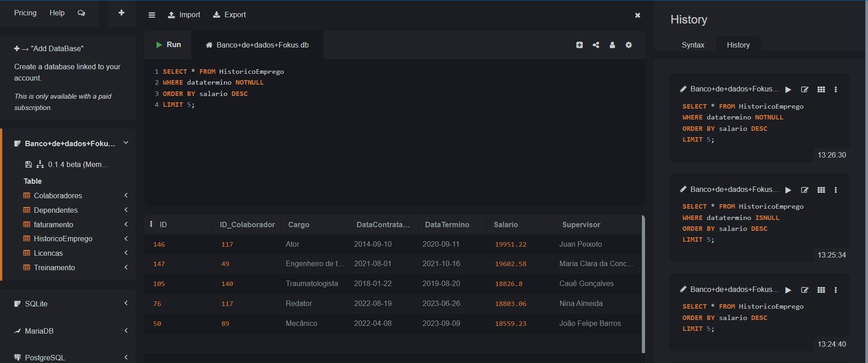Open more options for 13:24:40 history entry
The height and width of the screenshot is (363, 868).
pos(836,290)
